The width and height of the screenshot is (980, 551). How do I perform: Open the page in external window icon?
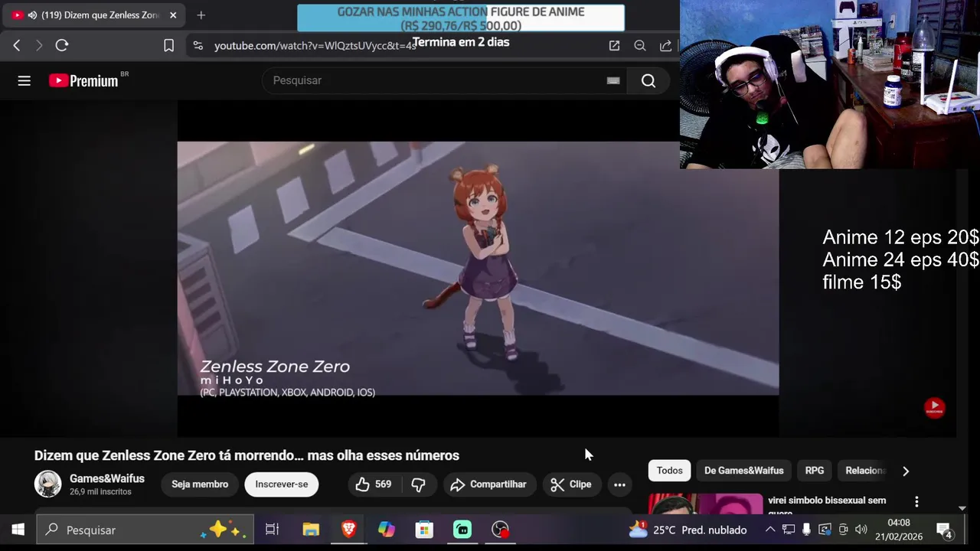[x=614, y=46]
